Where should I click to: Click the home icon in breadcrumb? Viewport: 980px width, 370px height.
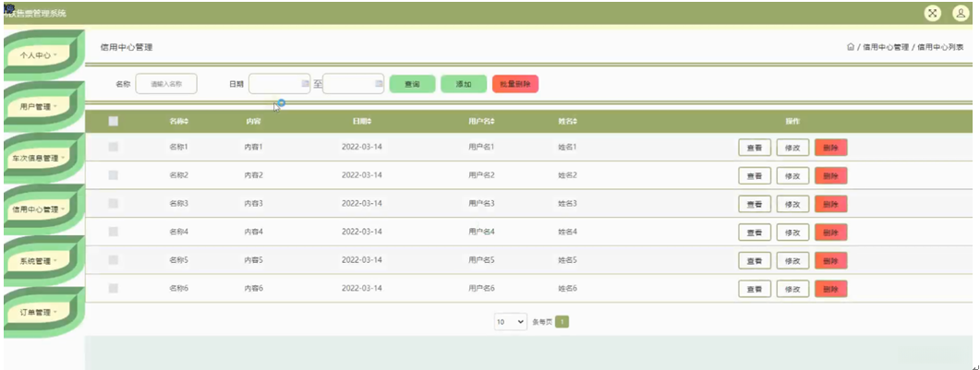[851, 47]
